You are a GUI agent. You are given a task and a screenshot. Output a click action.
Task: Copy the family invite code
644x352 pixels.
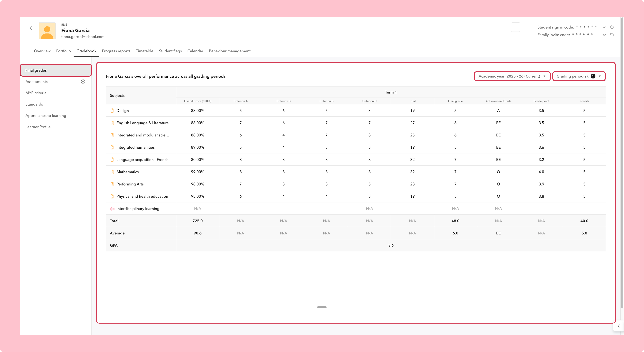[x=612, y=35]
